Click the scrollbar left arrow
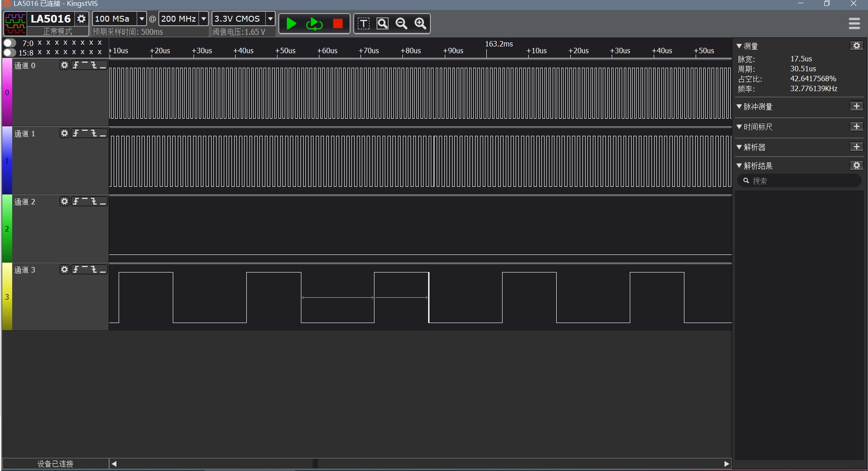 coord(114,464)
